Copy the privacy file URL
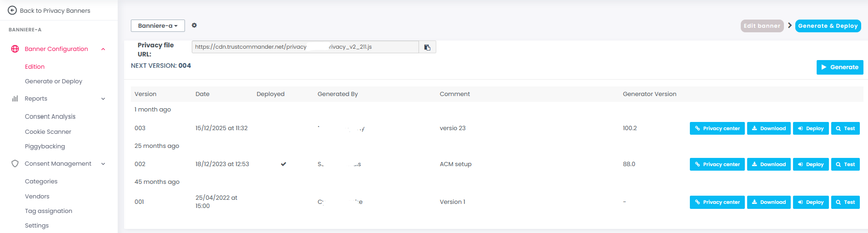This screenshot has height=233, width=868. tap(427, 47)
